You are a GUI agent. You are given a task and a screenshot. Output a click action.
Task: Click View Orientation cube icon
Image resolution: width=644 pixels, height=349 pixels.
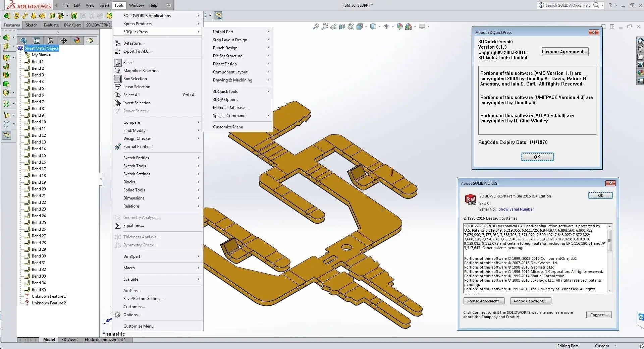point(360,26)
